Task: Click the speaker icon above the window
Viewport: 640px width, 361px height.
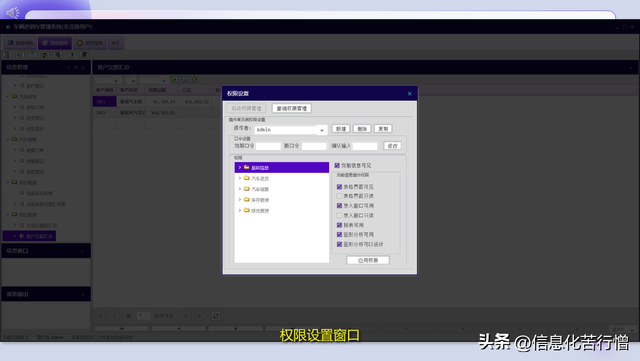Action: point(12,13)
